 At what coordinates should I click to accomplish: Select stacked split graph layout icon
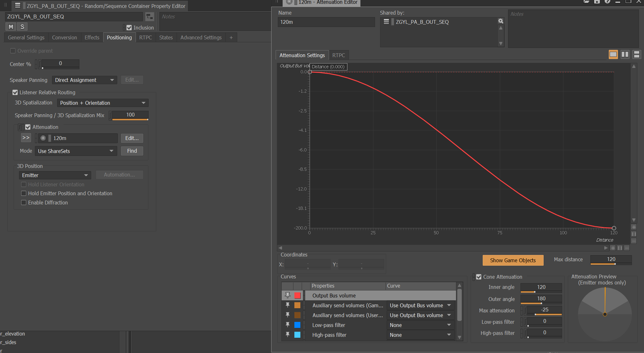tap(636, 54)
